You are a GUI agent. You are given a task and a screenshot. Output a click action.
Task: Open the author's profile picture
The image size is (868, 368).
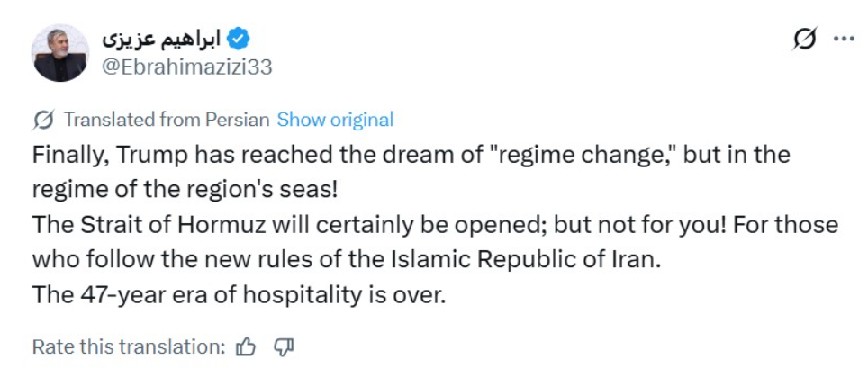(60, 53)
